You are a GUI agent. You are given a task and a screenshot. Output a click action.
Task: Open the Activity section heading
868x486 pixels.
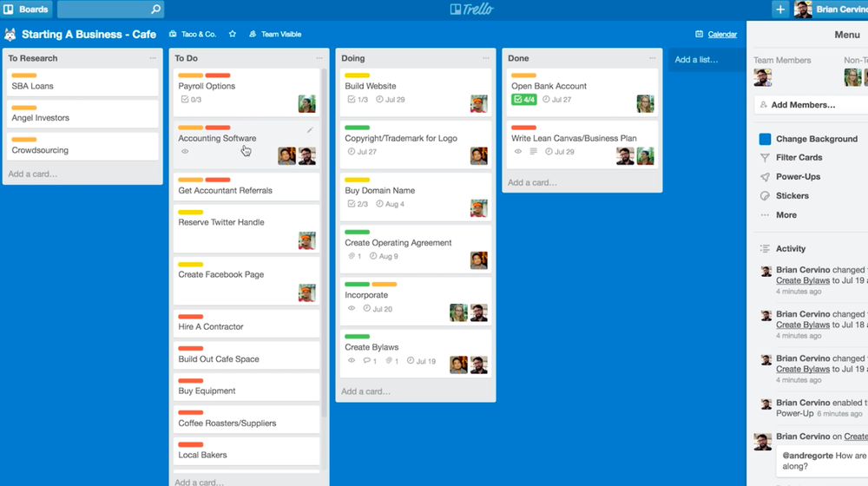(791, 249)
